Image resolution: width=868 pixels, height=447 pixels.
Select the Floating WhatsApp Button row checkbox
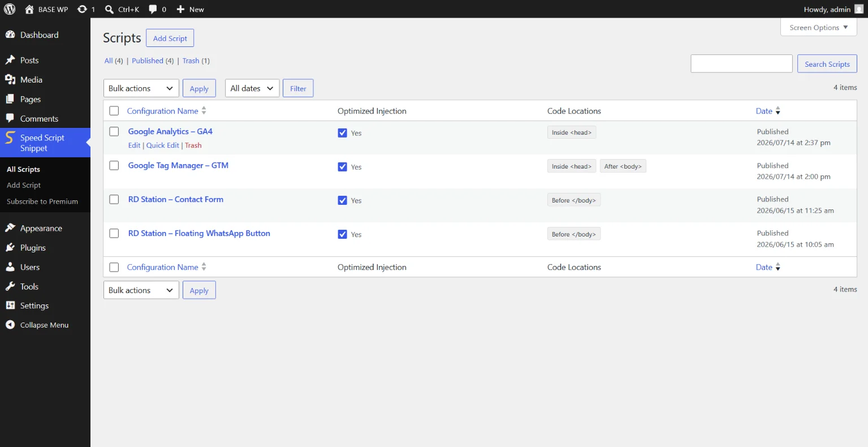pos(114,233)
